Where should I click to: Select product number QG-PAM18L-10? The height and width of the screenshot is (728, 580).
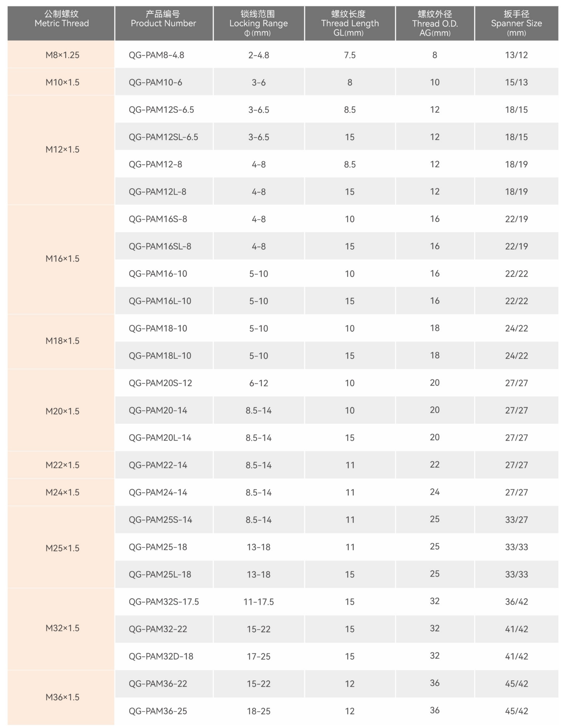coord(160,356)
